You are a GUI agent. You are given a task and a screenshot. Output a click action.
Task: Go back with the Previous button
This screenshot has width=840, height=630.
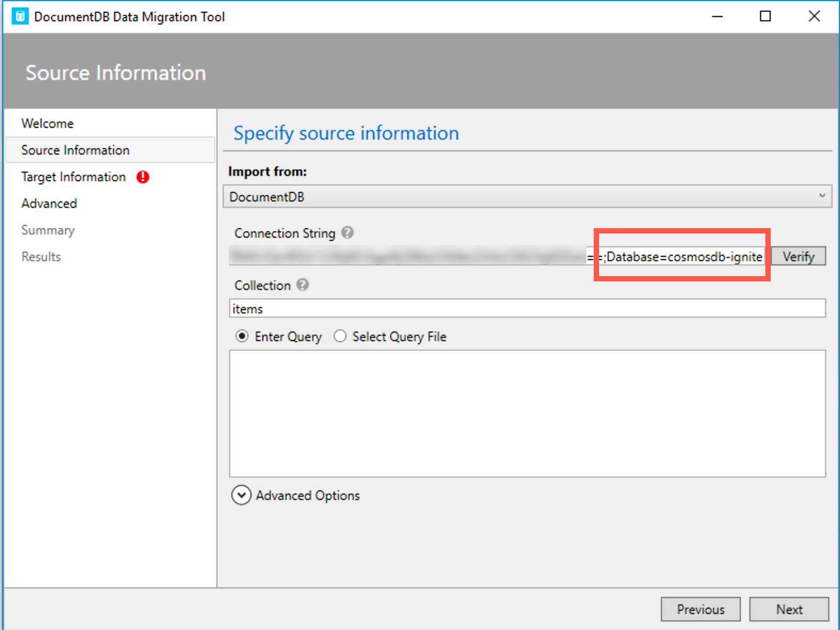tap(701, 609)
